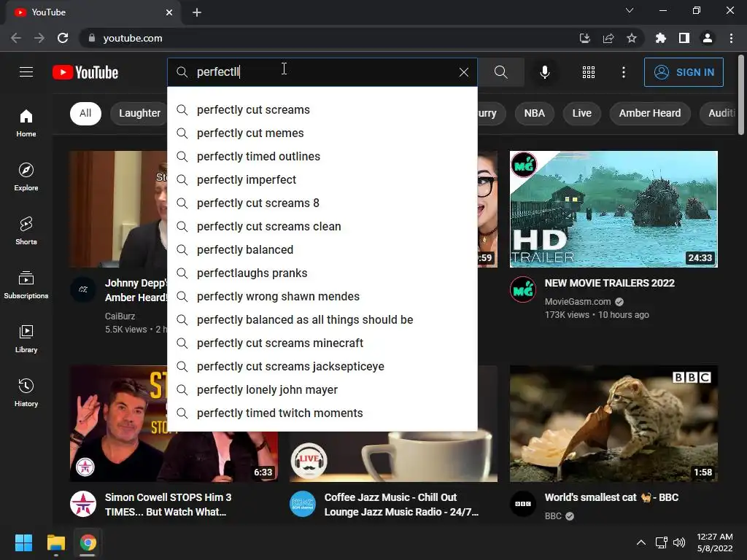The image size is (747, 560).
Task: Open Chrome extensions puzzle icon
Action: tap(660, 38)
